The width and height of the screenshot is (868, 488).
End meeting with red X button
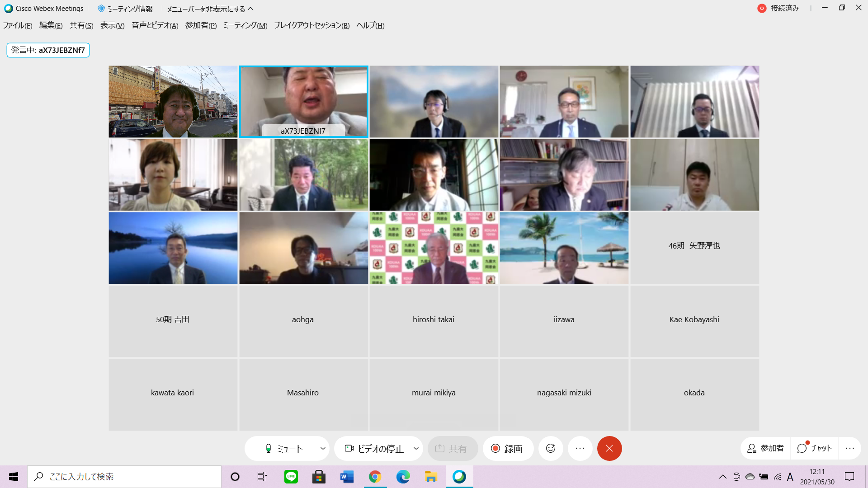609,448
